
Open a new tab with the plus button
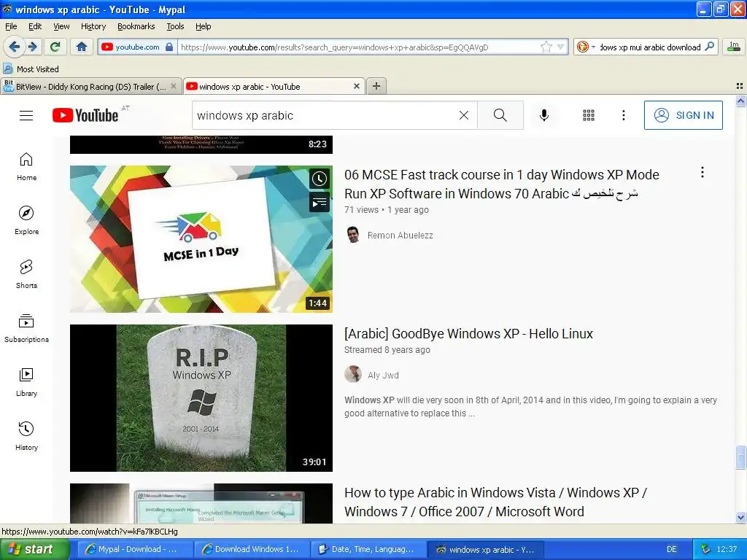376,86
